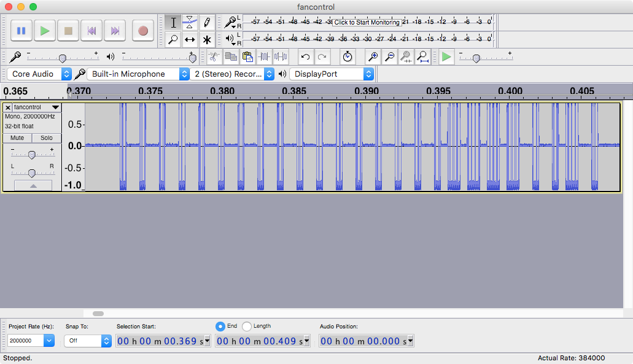Activate the Time Shift tool

click(190, 40)
